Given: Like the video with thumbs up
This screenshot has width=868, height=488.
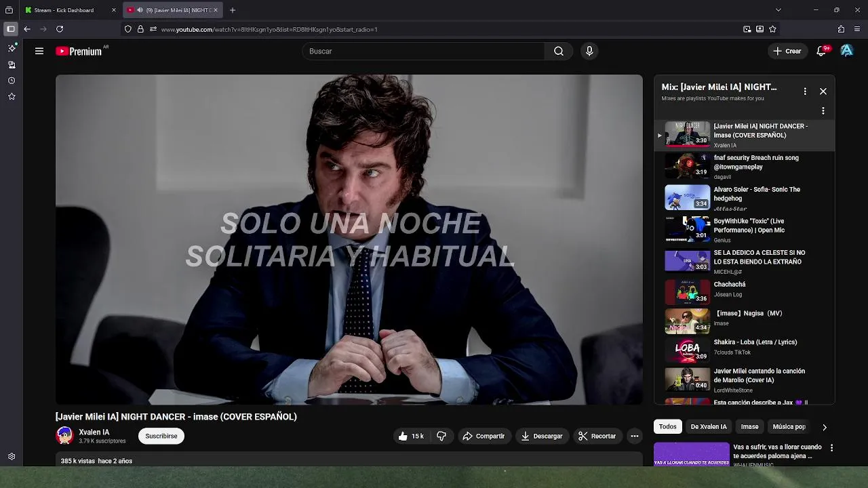Looking at the screenshot, I should coord(411,436).
